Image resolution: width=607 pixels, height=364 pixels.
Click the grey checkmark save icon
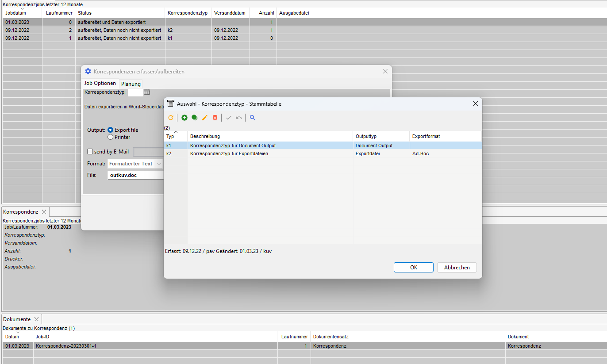pos(229,118)
